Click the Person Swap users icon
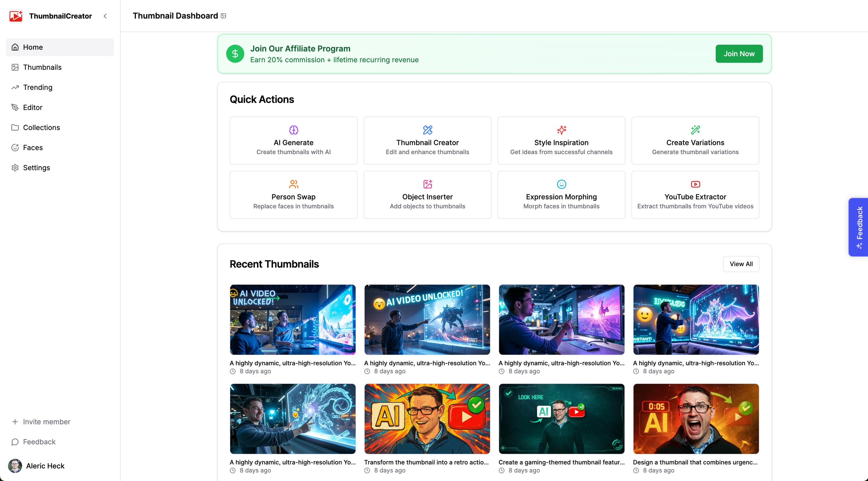The width and height of the screenshot is (868, 481). point(293,184)
